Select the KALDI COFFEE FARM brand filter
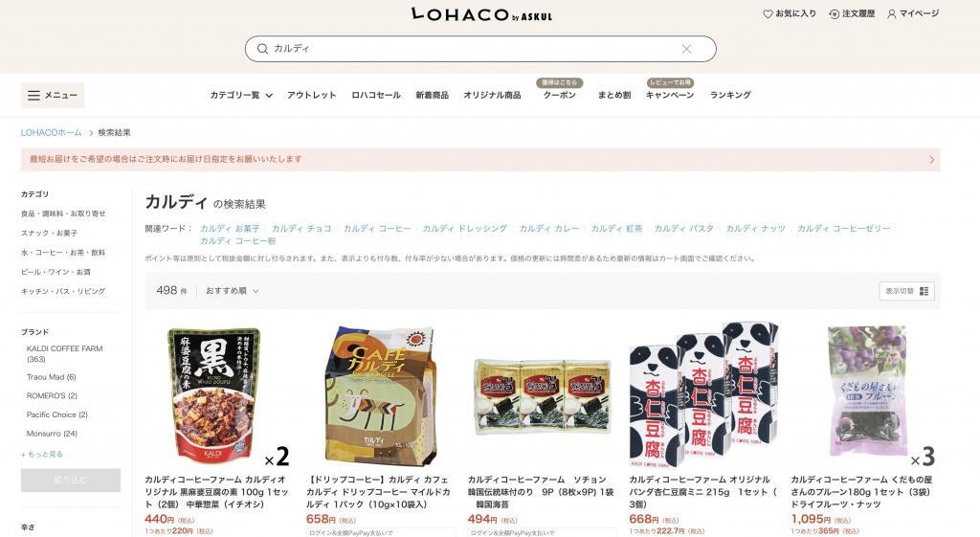980x537 pixels. 64,354
